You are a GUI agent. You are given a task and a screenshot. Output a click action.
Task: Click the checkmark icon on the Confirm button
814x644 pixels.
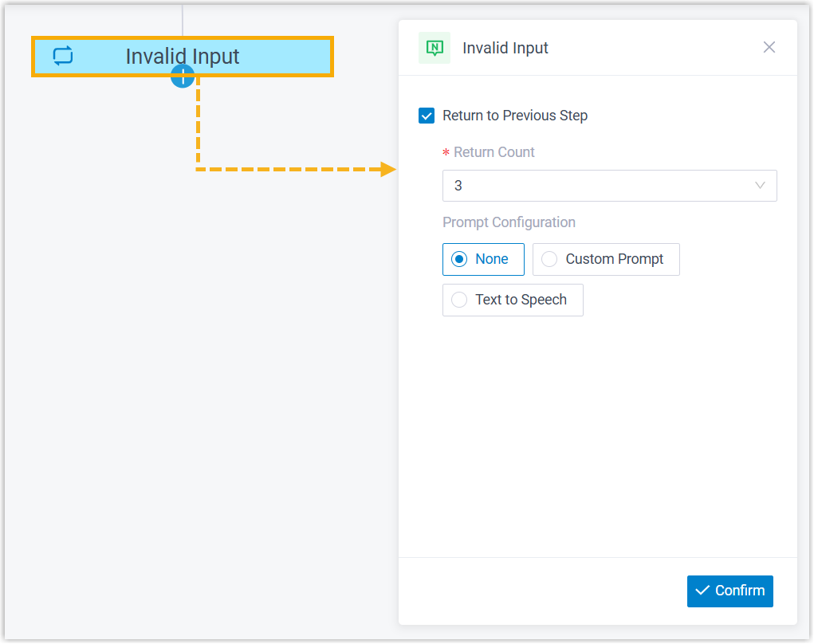[702, 591]
